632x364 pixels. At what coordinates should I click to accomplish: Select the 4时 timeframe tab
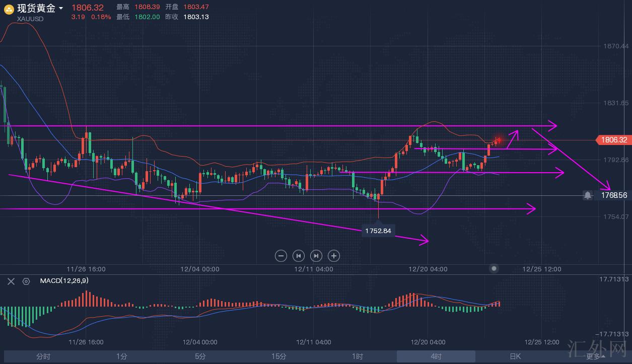tap(436, 356)
